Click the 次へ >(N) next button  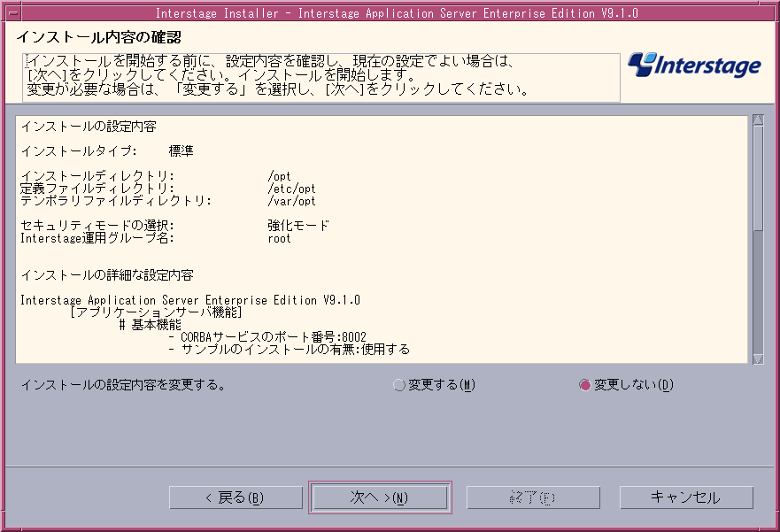[380, 497]
